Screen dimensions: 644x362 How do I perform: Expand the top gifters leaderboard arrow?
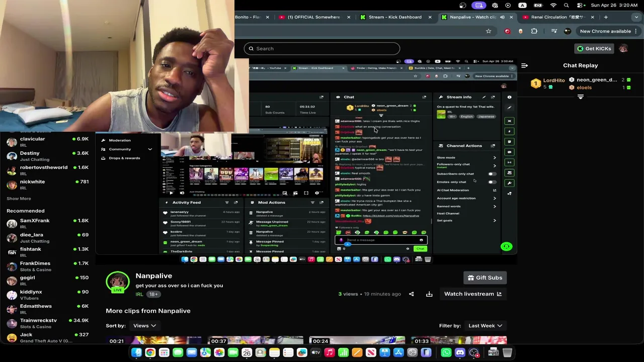pyautogui.click(x=581, y=96)
